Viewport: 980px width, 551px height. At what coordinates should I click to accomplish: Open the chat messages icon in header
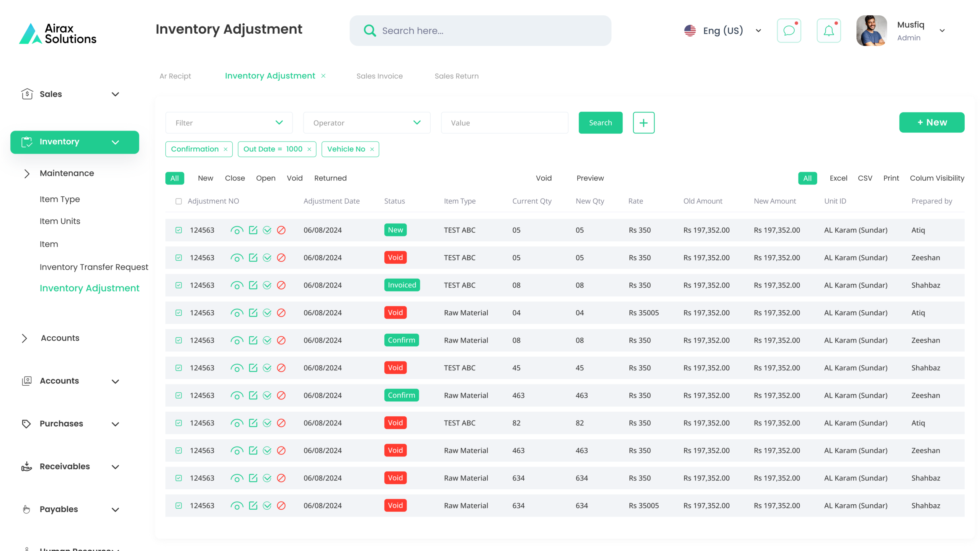tap(789, 31)
